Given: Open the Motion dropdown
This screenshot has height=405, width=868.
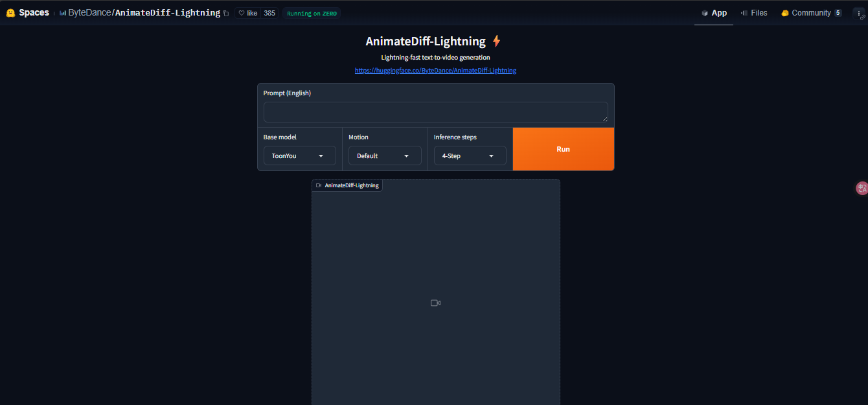Looking at the screenshot, I should coord(385,156).
